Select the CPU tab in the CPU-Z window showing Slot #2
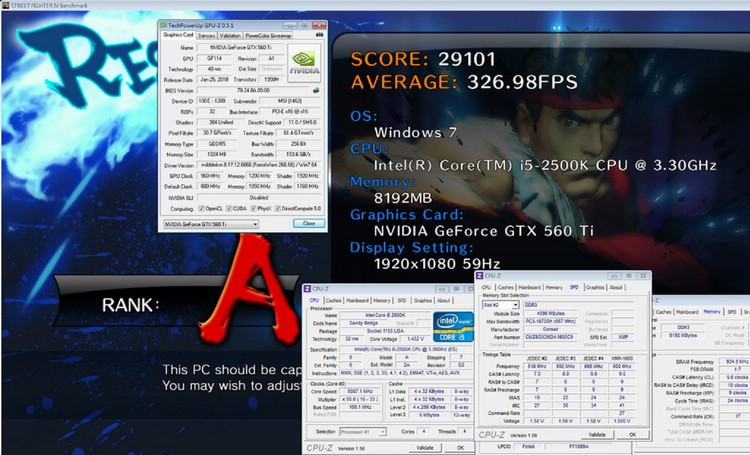Screen dimensions: 750x455 pos(486,288)
